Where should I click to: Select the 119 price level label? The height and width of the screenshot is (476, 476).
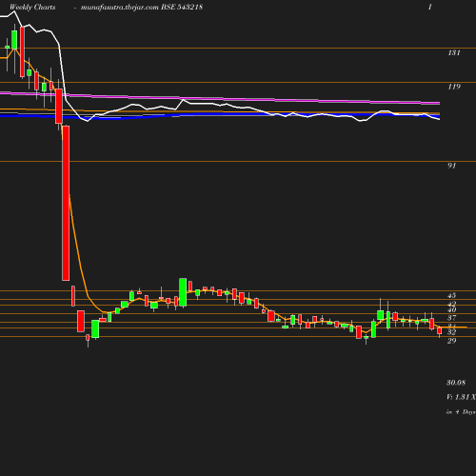pos(454,87)
